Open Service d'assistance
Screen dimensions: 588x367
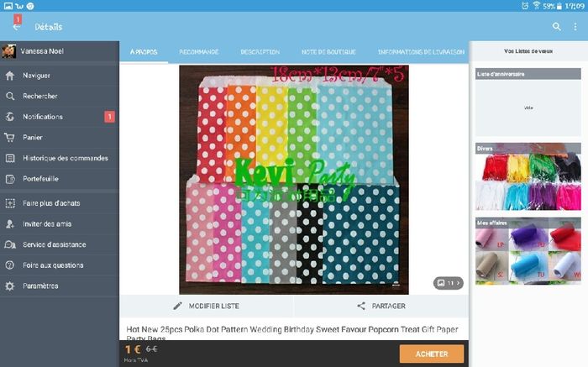pos(60,244)
